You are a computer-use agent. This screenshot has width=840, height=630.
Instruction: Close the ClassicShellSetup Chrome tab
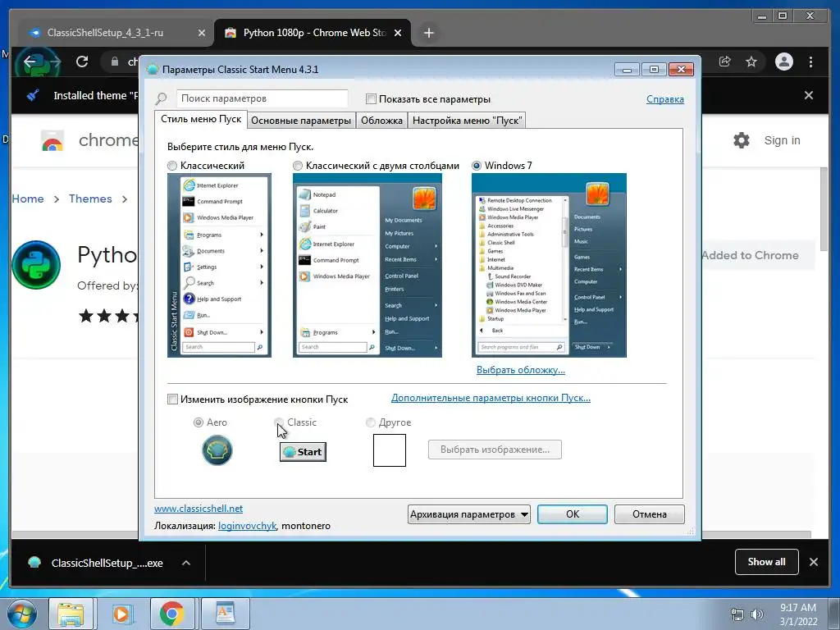point(202,33)
